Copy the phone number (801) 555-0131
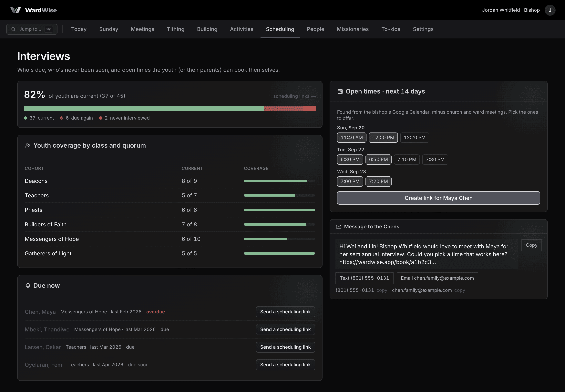The width and height of the screenshot is (565, 392). [x=382, y=290]
